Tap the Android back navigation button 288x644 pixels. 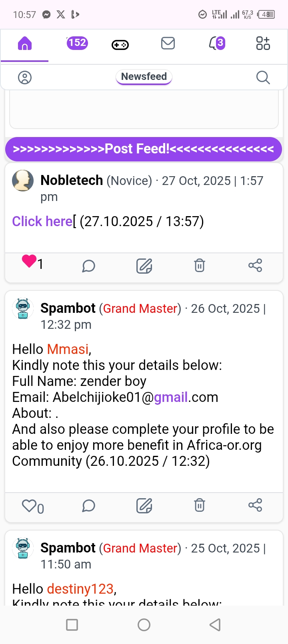[215, 624]
